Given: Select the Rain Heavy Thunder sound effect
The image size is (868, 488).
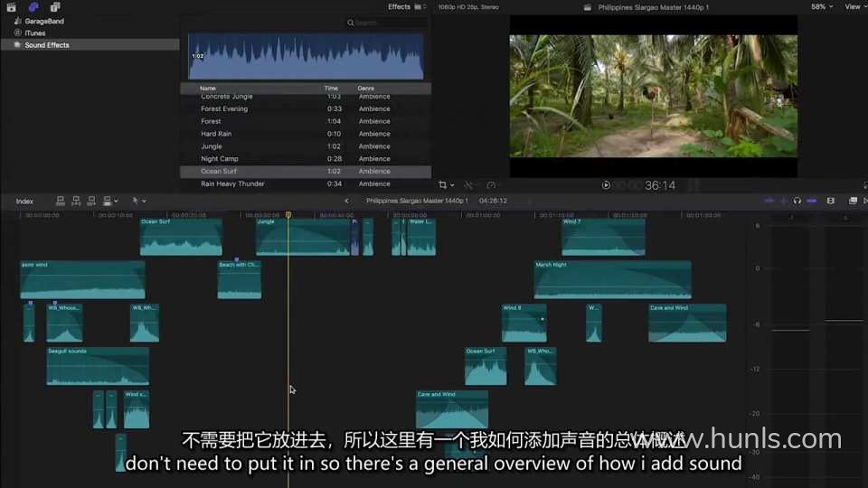Looking at the screenshot, I should (x=306, y=183).
